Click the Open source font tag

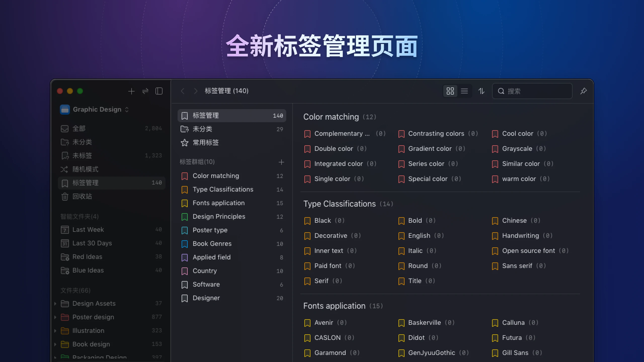(530, 251)
